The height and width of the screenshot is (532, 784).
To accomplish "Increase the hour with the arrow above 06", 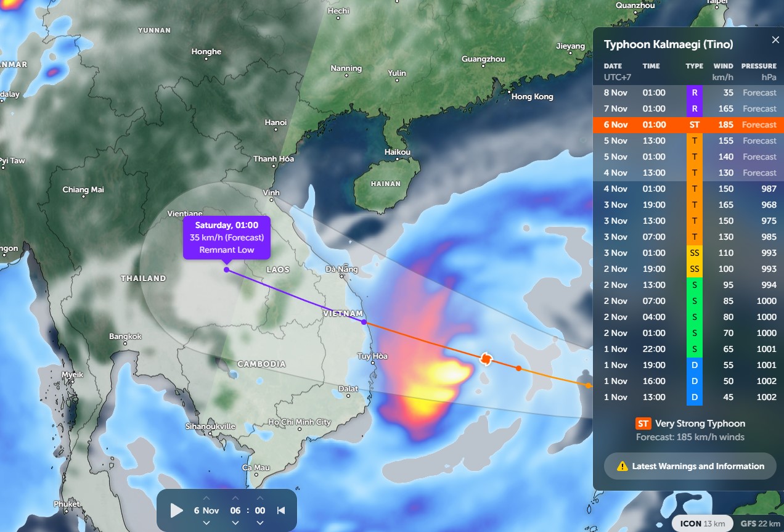I will [x=235, y=498].
